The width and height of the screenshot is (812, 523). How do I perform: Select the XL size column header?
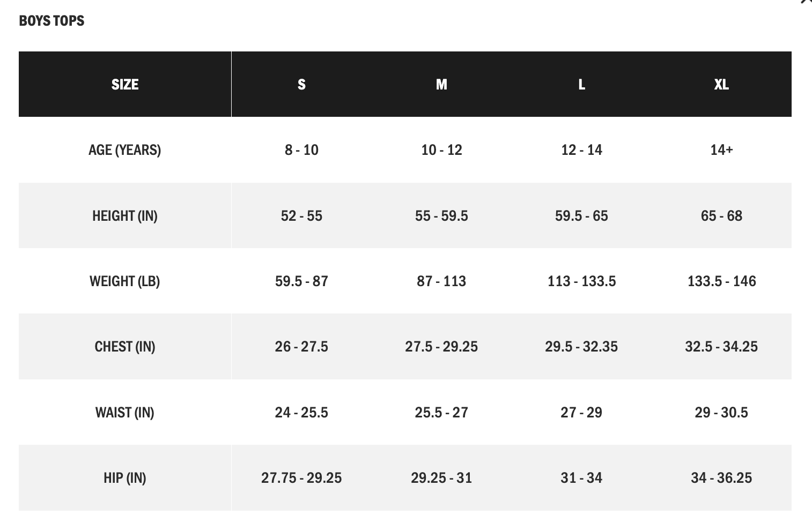(x=721, y=84)
